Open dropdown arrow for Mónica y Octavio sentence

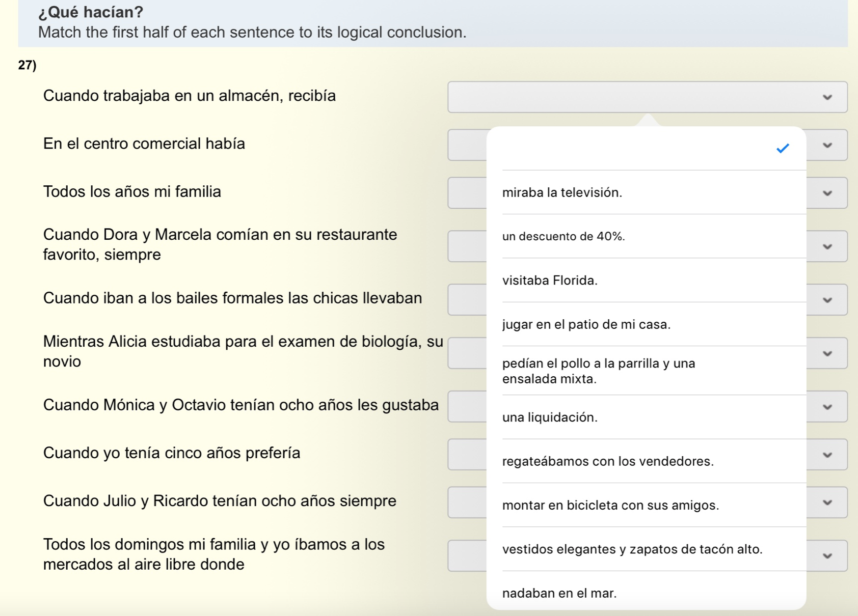[827, 407]
